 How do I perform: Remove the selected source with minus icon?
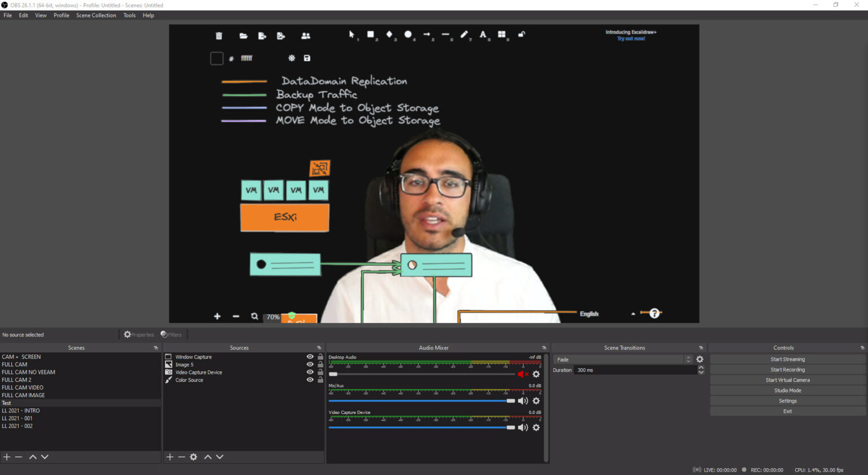pos(181,457)
